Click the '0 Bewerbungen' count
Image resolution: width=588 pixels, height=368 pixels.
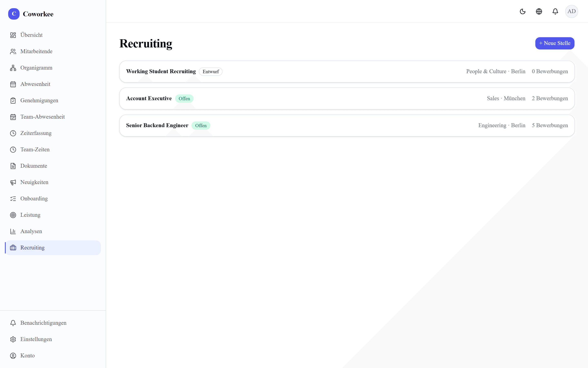click(550, 72)
